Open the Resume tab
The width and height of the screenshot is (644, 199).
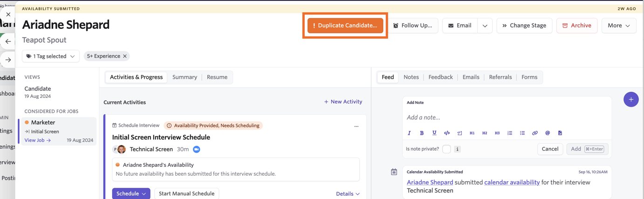click(x=217, y=77)
